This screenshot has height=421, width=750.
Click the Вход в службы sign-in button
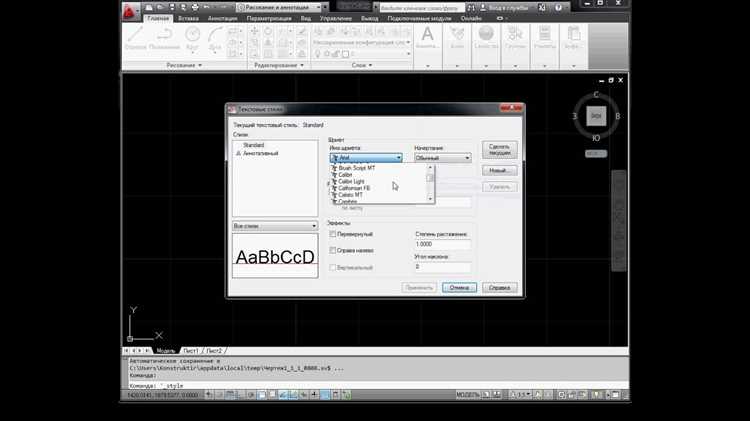coord(504,8)
